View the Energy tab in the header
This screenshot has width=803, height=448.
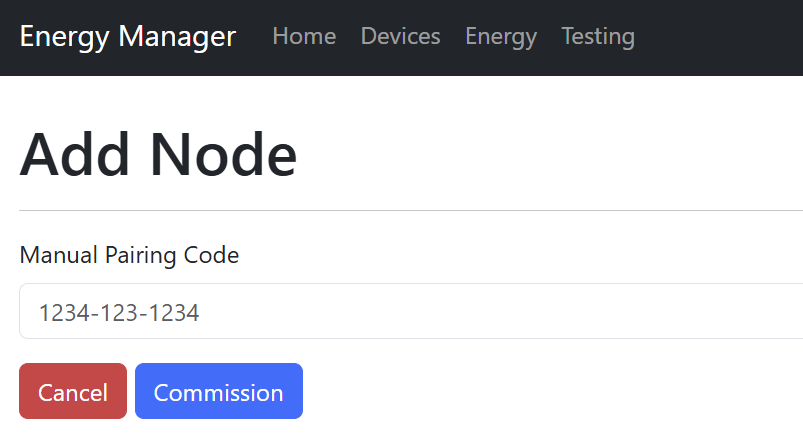pyautogui.click(x=501, y=37)
